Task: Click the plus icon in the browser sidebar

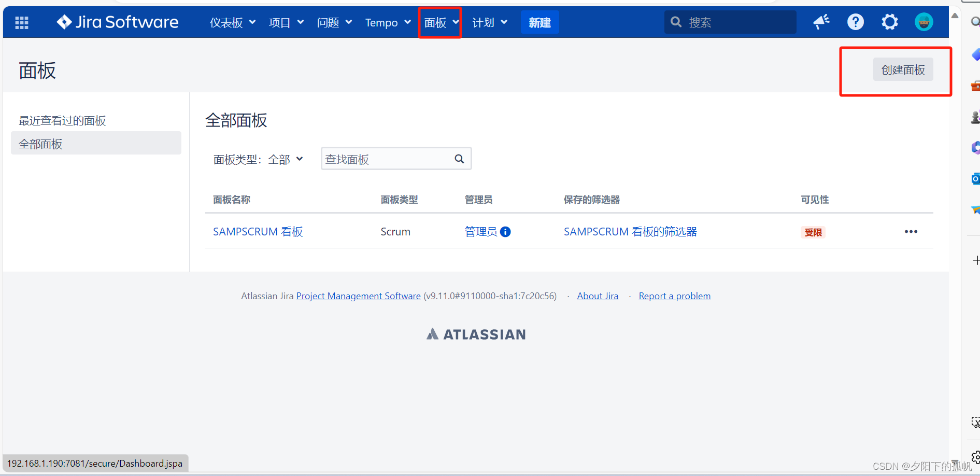Action: pos(976,260)
